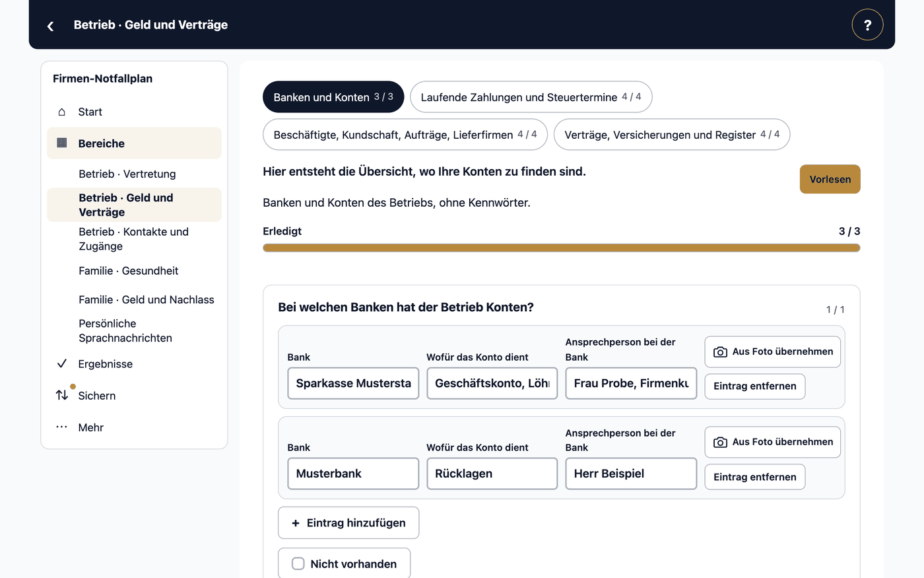The width and height of the screenshot is (924, 578).
Task: Open Familie · Gesundheit section
Action: coord(134,271)
